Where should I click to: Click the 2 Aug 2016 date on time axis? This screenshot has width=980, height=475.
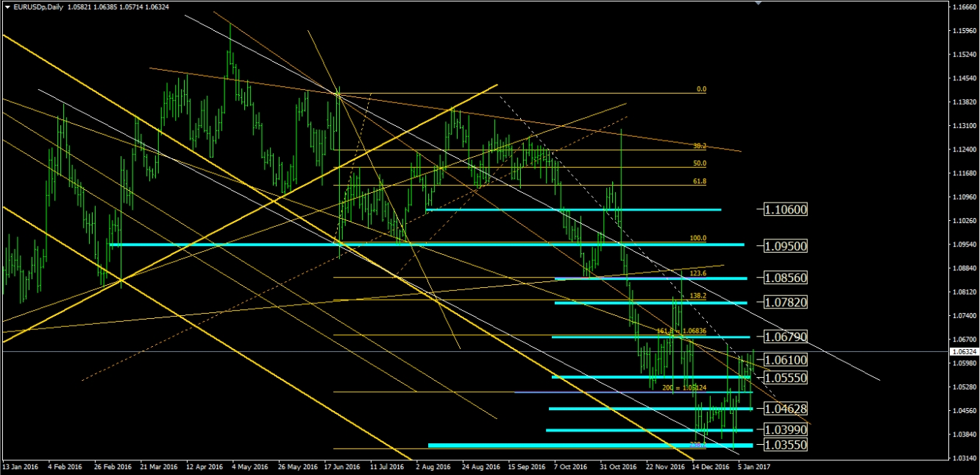point(432,466)
